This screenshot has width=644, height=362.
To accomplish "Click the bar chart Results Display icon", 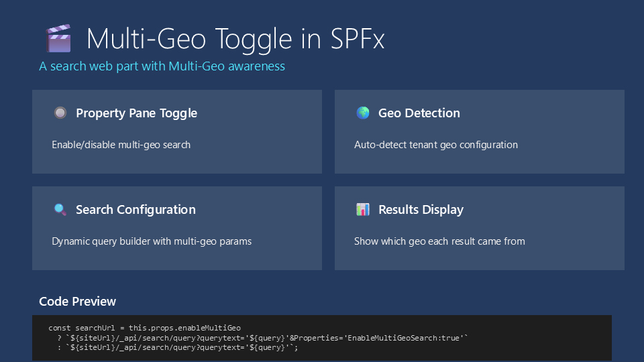I will click(363, 209).
